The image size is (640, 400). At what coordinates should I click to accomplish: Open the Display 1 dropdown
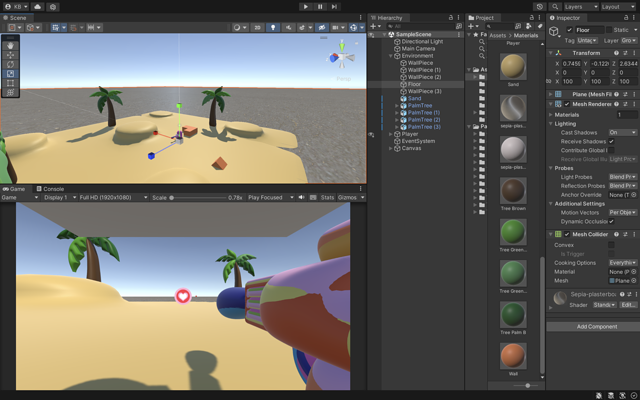[60, 197]
